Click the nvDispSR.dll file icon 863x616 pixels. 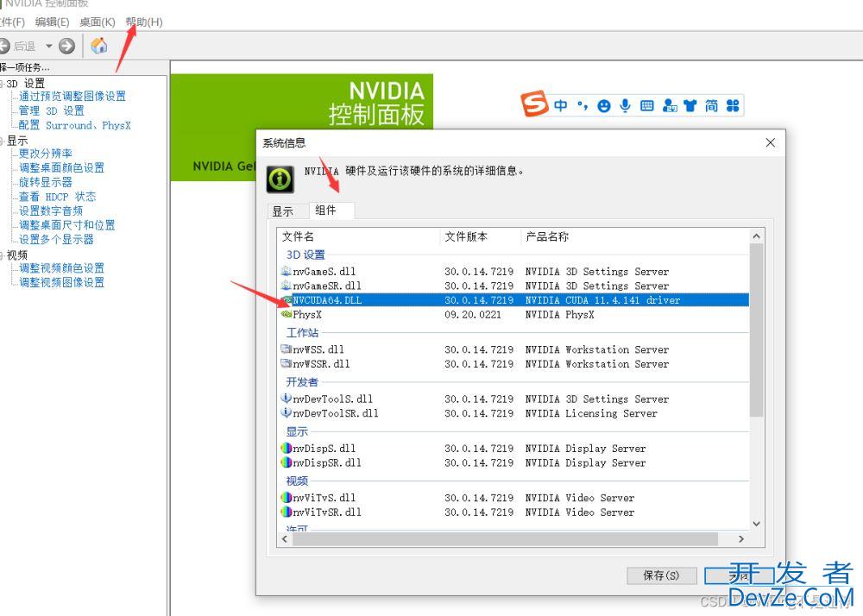[287, 462]
